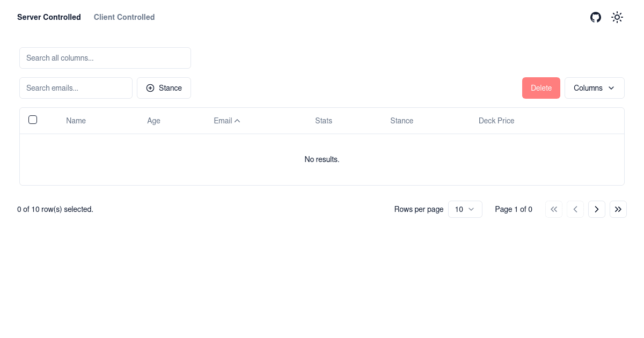Jump to the last page

coord(618,209)
